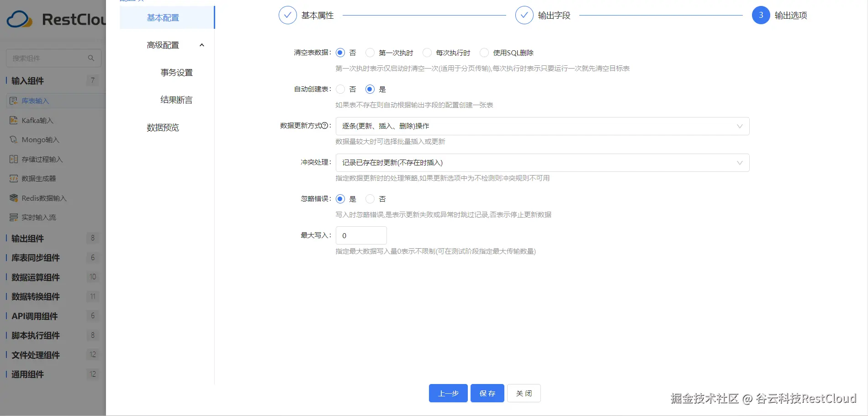
Task: Click the 关闭 button
Action: (524, 393)
